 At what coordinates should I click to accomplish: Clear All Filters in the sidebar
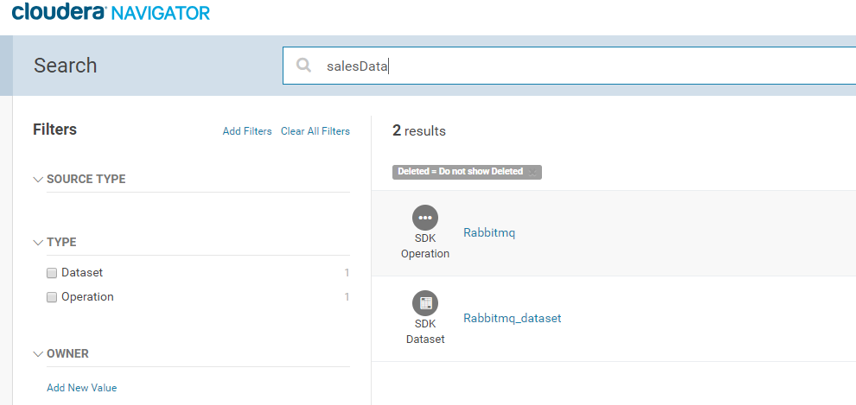(315, 131)
